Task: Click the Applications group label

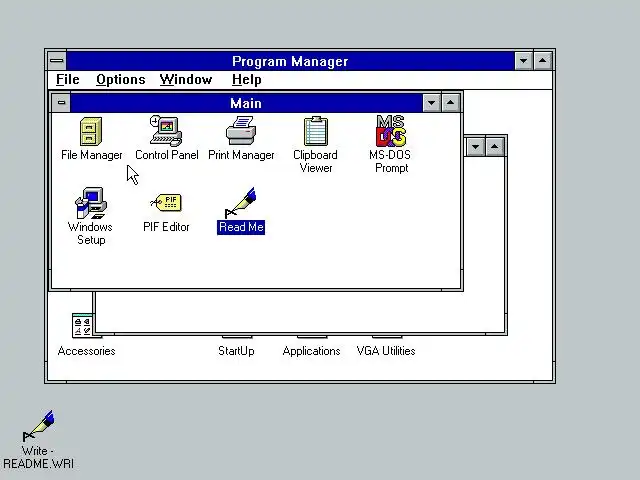Action: (311, 351)
